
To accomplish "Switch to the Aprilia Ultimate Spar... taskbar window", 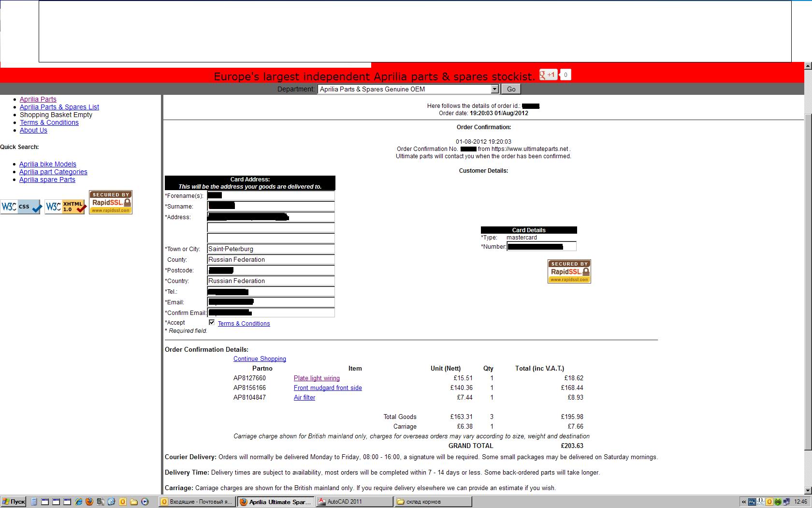I will coord(276,502).
